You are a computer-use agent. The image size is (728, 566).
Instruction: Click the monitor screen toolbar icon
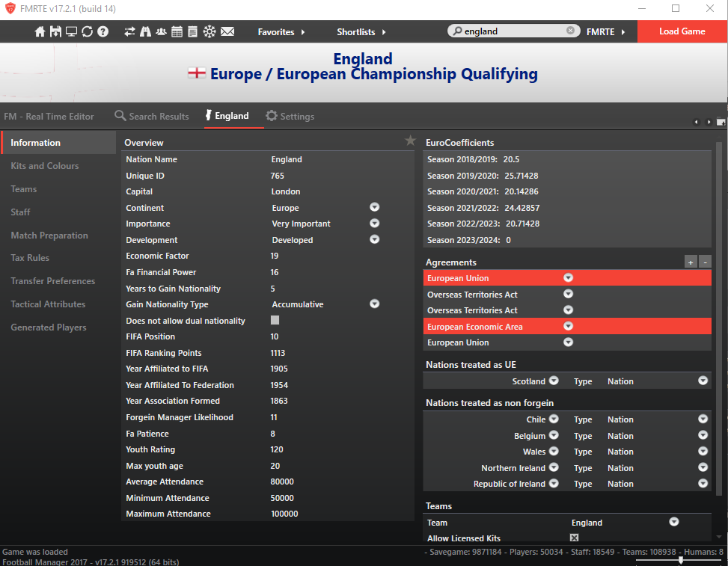tap(71, 31)
